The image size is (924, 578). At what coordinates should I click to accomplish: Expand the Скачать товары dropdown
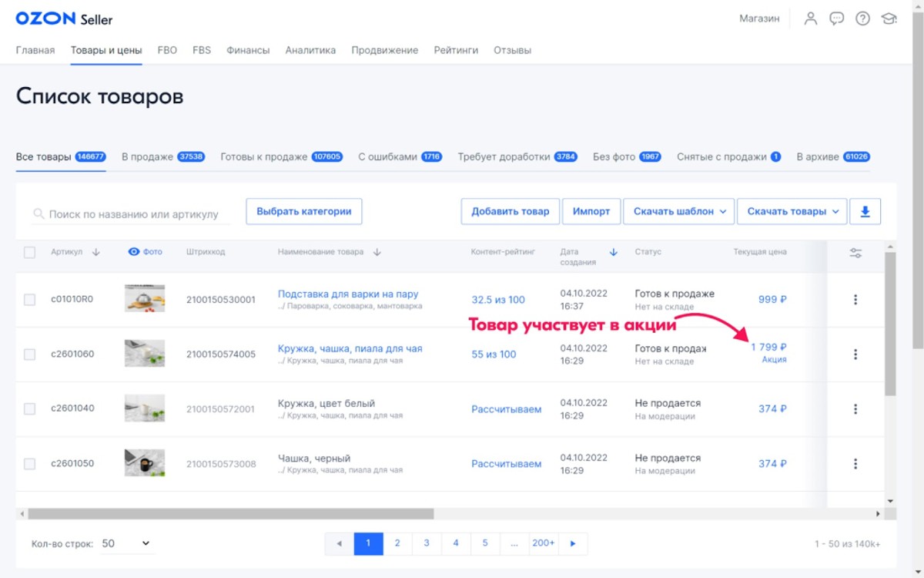click(x=792, y=211)
